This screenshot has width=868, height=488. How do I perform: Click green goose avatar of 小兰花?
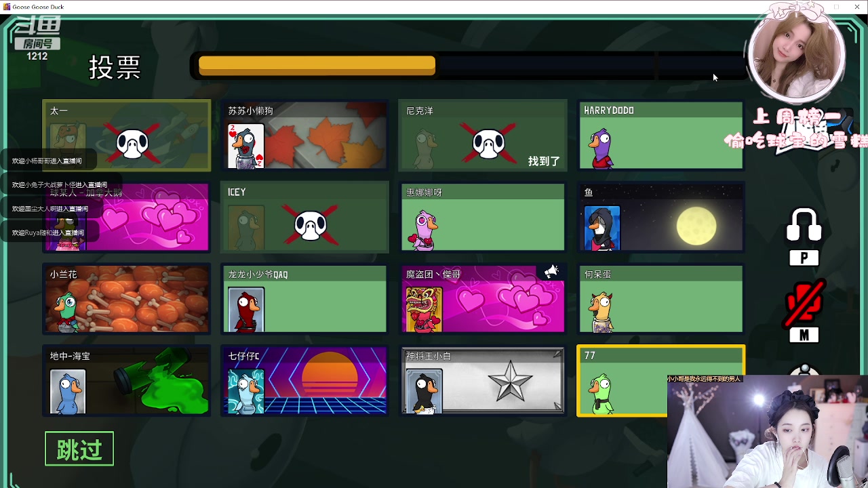pyautogui.click(x=67, y=312)
